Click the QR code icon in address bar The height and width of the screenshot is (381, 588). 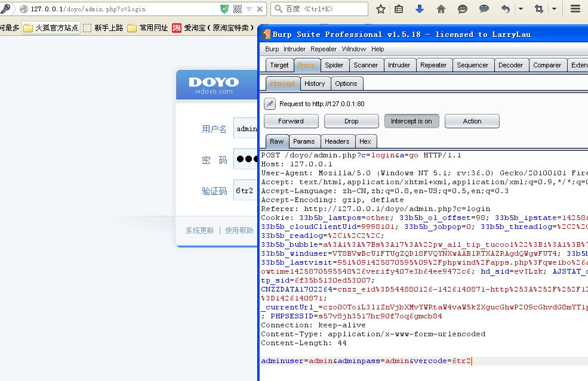238,9
